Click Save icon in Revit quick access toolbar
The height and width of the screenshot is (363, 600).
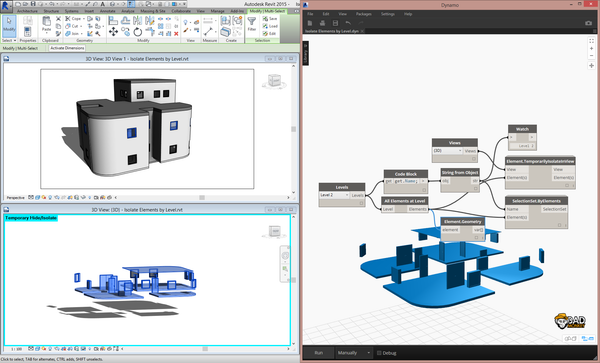(33, 4)
